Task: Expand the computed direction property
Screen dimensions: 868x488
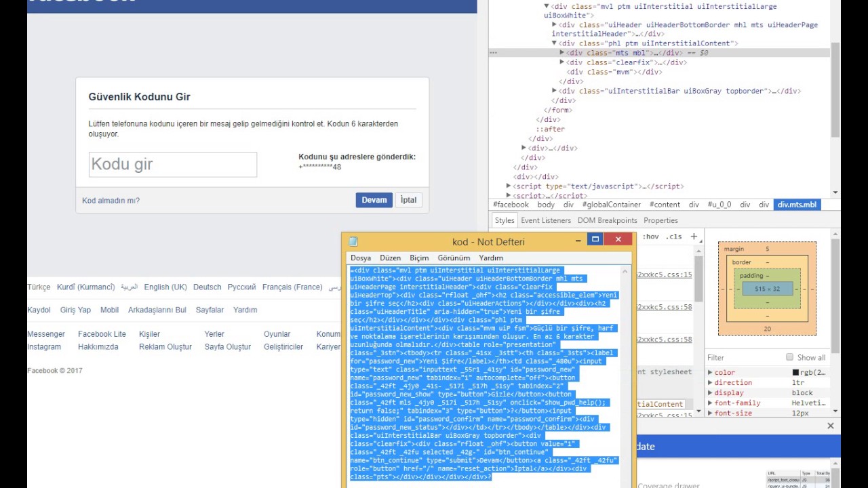Action: tap(710, 383)
